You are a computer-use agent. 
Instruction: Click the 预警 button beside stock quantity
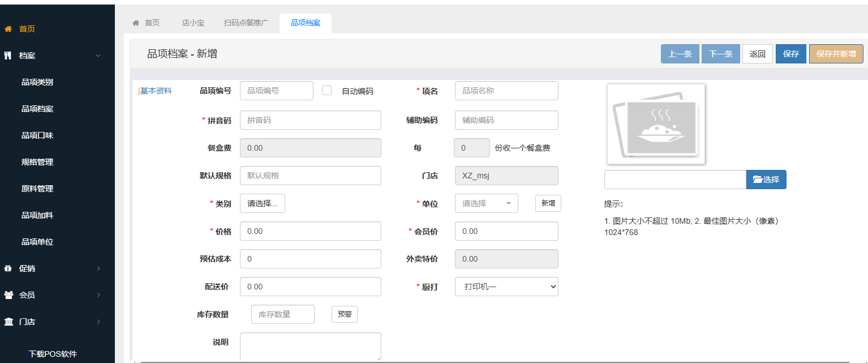344,314
